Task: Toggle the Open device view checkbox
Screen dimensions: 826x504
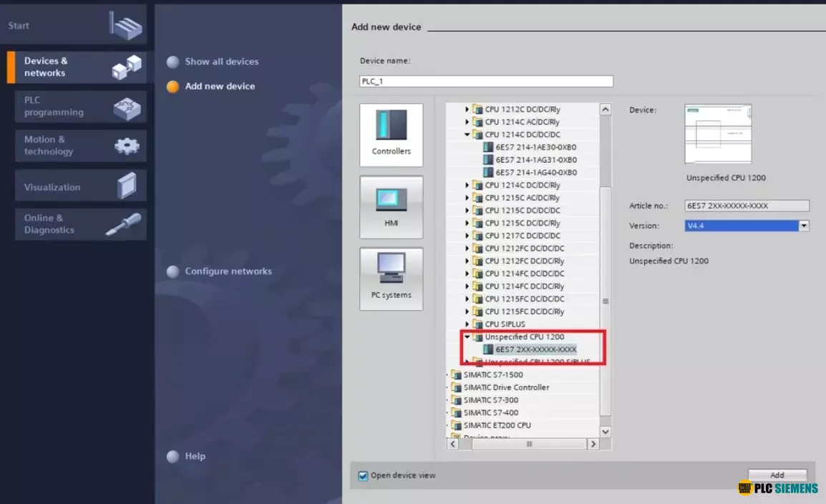Action: pos(363,475)
